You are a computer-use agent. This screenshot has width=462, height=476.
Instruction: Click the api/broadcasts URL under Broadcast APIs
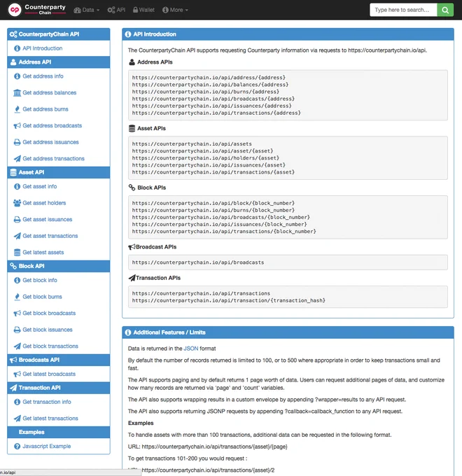[x=198, y=262]
